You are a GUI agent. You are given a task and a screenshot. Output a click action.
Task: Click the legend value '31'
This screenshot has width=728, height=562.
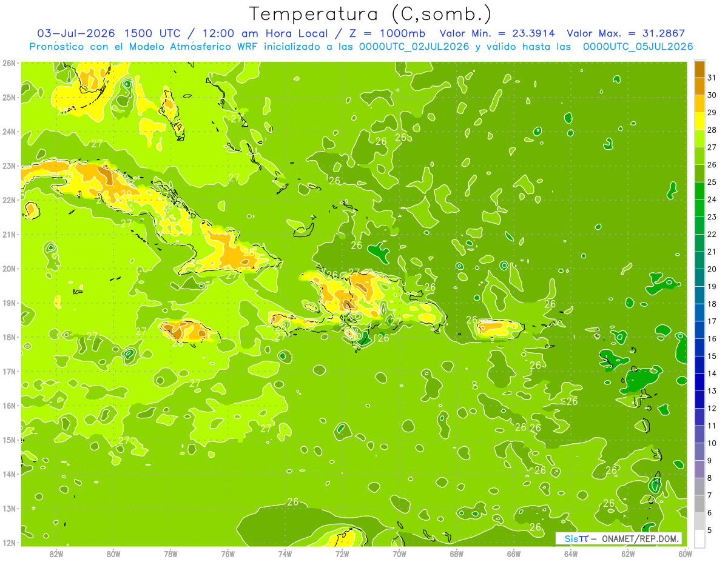coord(712,78)
